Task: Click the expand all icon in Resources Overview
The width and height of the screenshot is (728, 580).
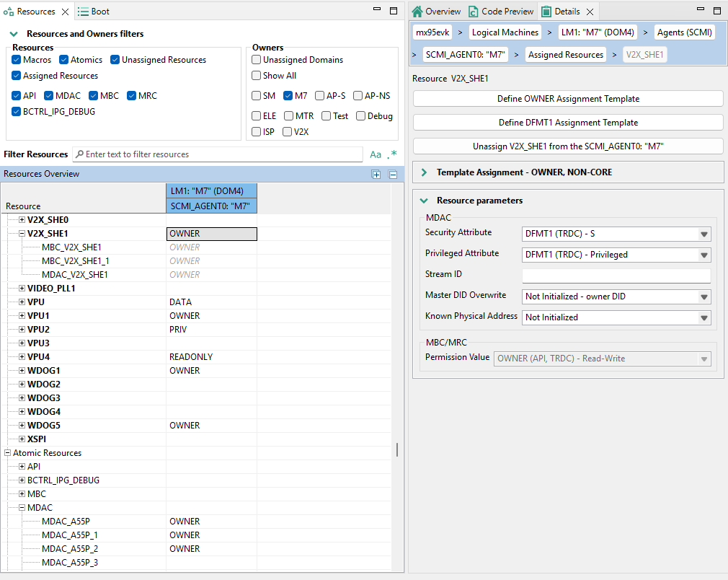Action: click(x=376, y=175)
